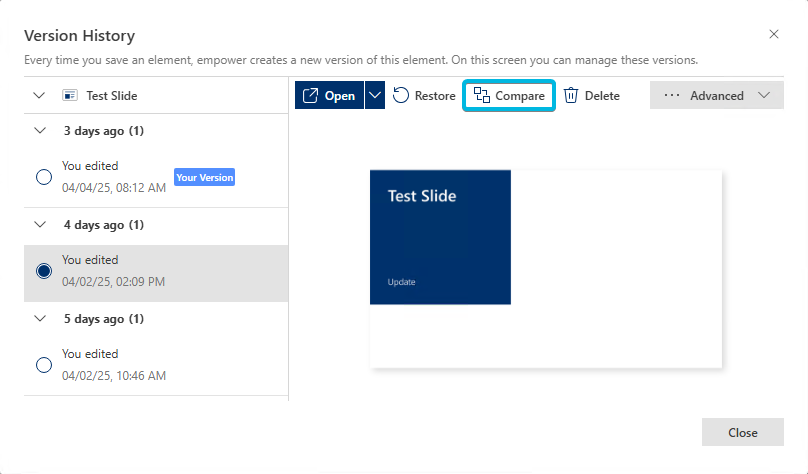Collapse the 3 days ago group

[40, 130]
